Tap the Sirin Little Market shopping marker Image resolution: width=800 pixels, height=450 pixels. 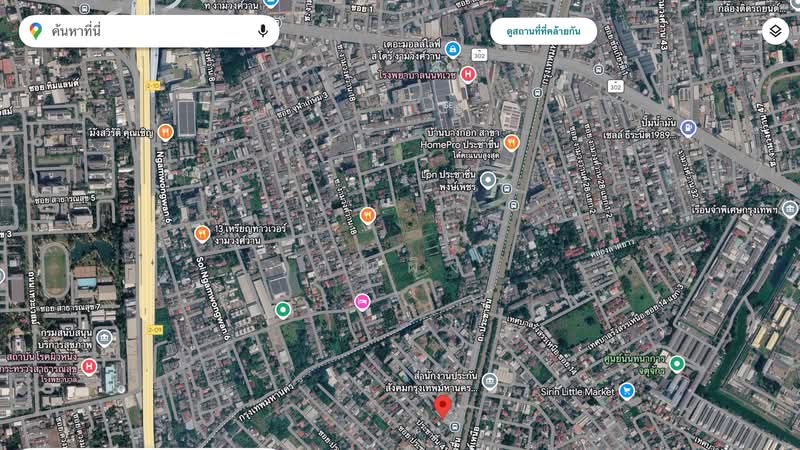click(627, 391)
